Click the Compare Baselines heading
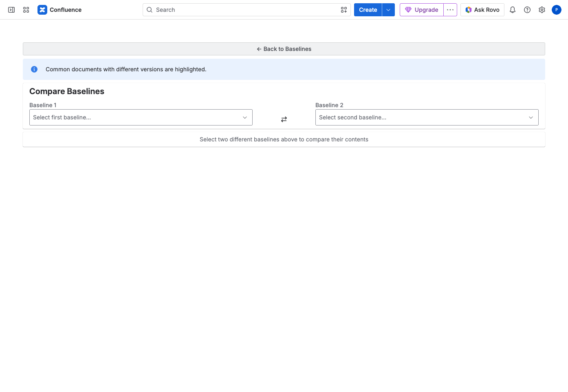Image resolution: width=568 pixels, height=392 pixels. (x=67, y=91)
